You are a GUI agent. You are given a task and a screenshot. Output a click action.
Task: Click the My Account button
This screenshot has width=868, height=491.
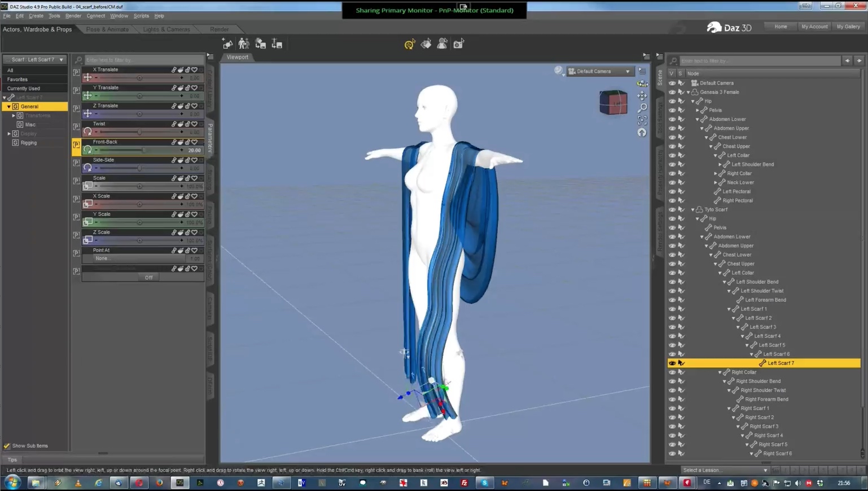click(x=814, y=27)
